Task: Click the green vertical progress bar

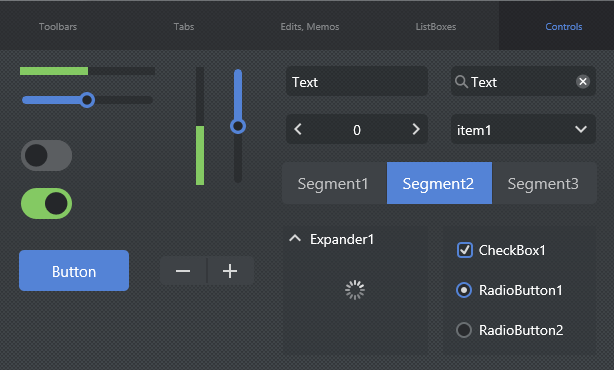Action: coord(200,126)
